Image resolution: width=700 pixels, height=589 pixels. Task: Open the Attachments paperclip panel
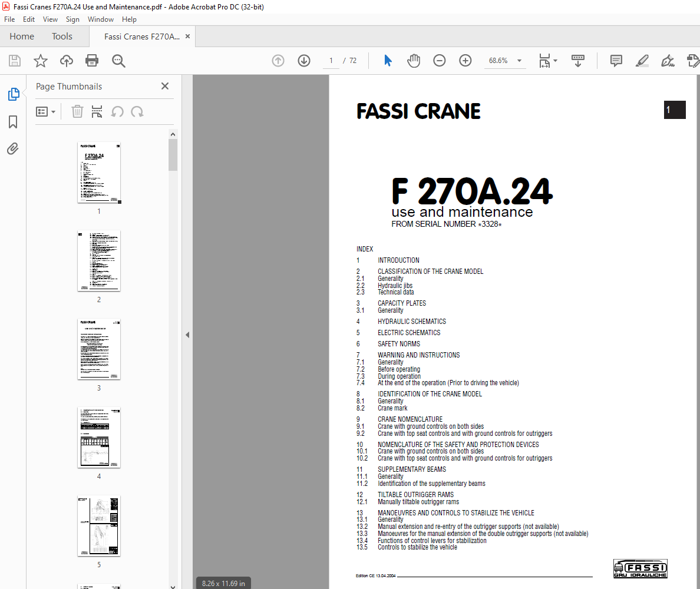tap(13, 148)
